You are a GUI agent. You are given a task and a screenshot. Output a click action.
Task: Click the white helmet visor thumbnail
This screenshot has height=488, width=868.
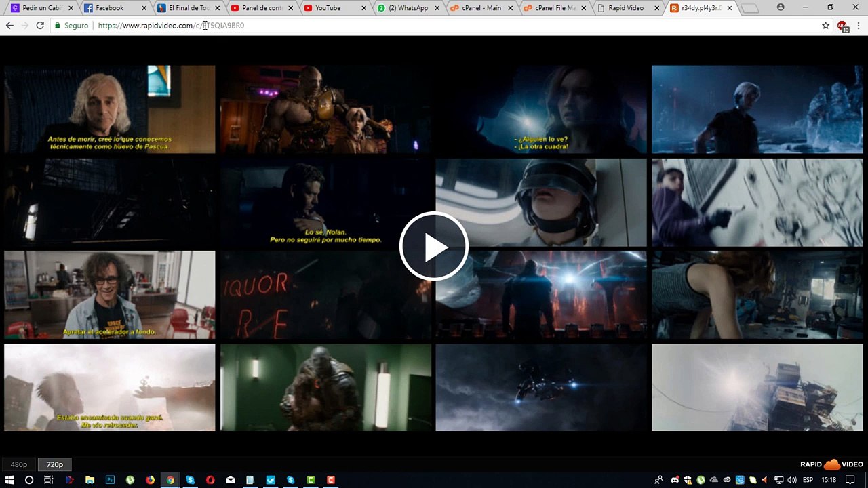tap(541, 202)
